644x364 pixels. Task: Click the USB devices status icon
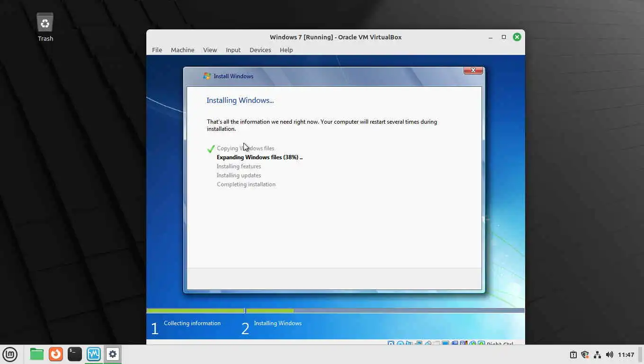[x=428, y=344]
